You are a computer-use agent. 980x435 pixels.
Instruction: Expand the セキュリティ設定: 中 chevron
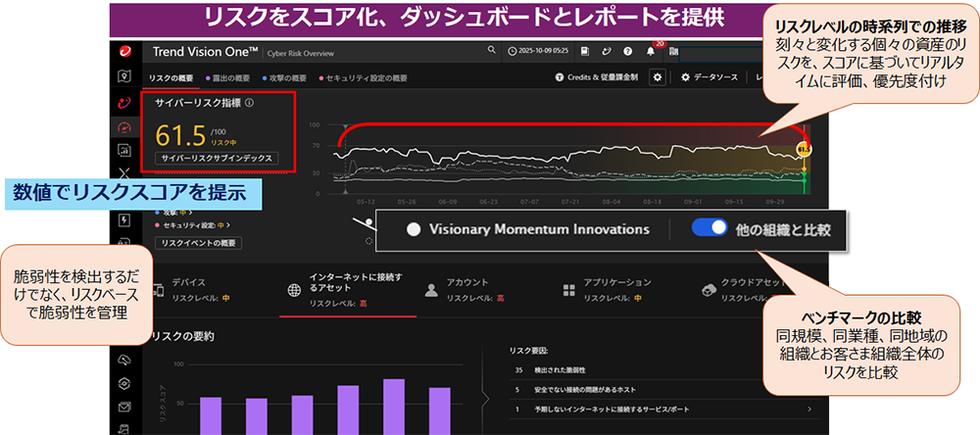(x=228, y=225)
